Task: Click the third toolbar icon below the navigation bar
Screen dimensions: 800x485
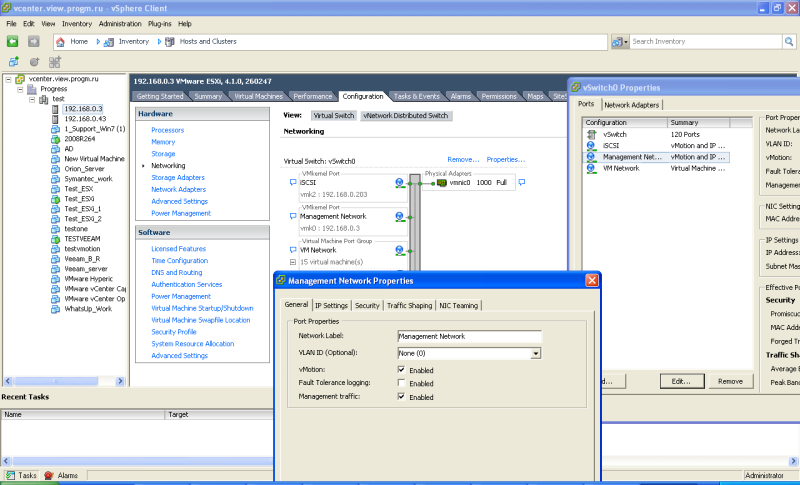Action: coord(55,62)
